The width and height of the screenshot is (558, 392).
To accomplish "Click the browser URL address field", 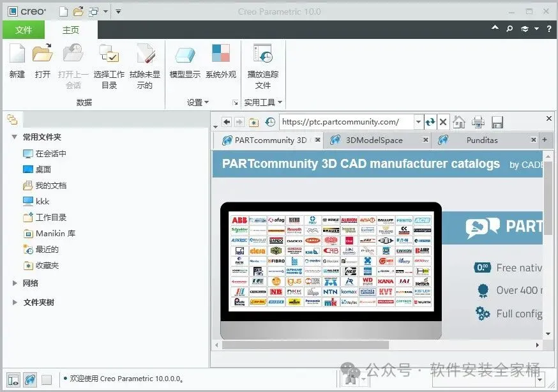I will click(x=346, y=122).
